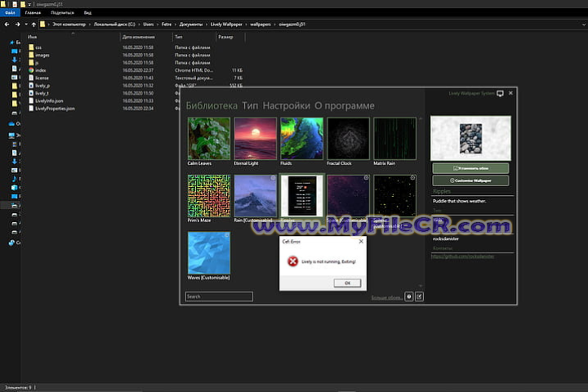Switch to the Настройки tab
Screen dimensions: 588x392
tap(286, 106)
